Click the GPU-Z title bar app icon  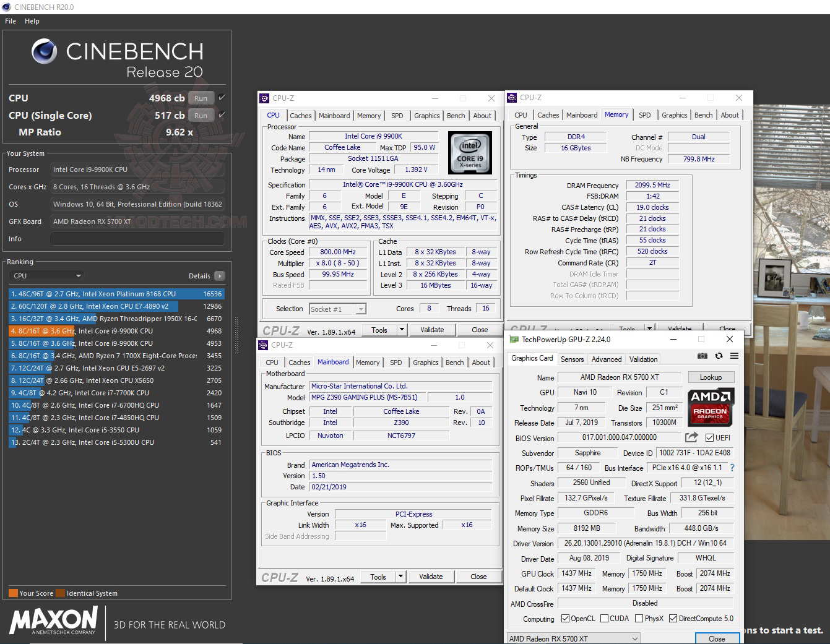coord(512,339)
